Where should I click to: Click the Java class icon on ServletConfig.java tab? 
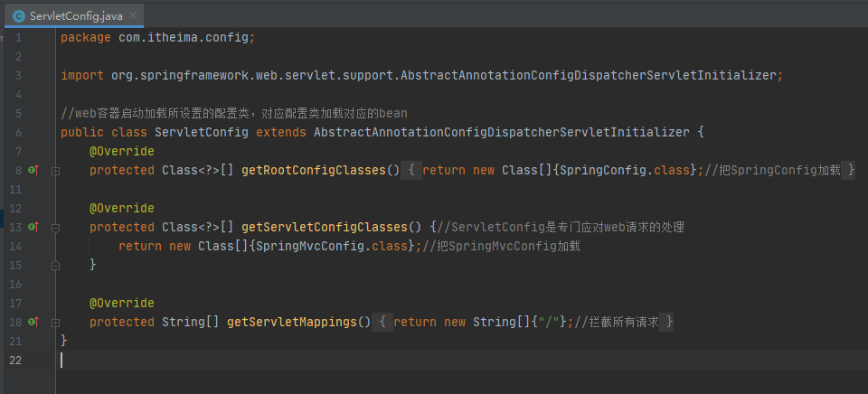pyautogui.click(x=18, y=16)
